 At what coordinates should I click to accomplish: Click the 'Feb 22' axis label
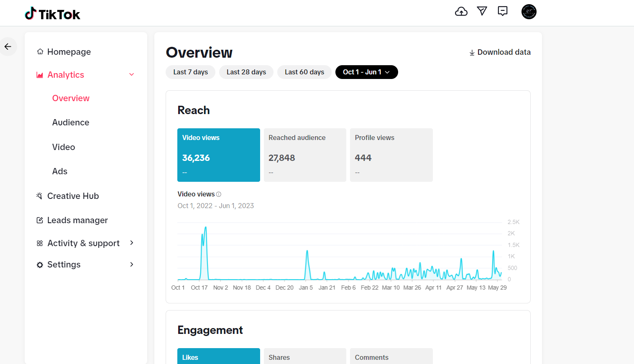point(370,288)
